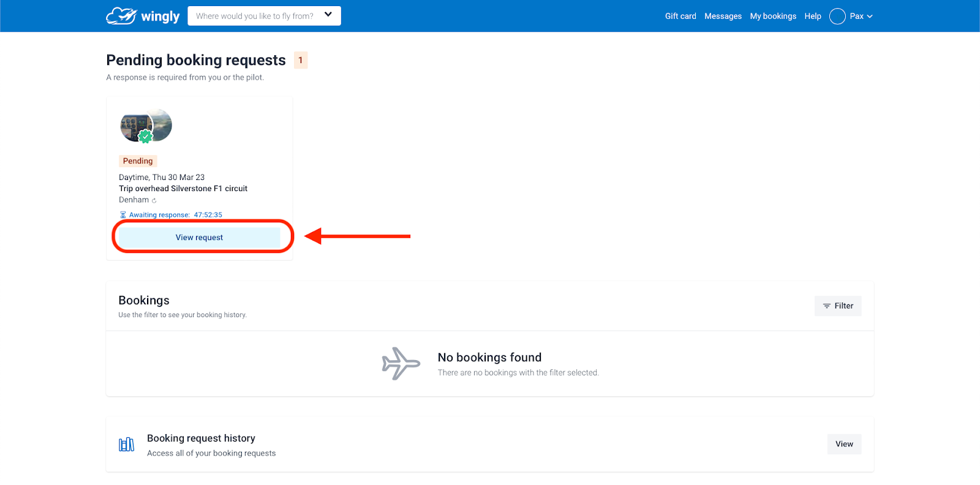Image resolution: width=980 pixels, height=485 pixels.
Task: Click 'Use the filter to see your booking history' text
Action: [x=183, y=315]
